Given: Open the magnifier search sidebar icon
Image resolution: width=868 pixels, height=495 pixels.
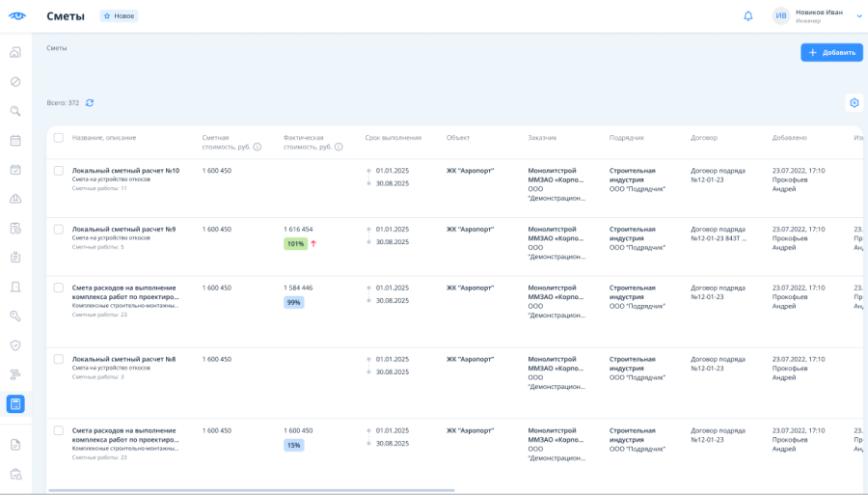Looking at the screenshot, I should pyautogui.click(x=15, y=111).
